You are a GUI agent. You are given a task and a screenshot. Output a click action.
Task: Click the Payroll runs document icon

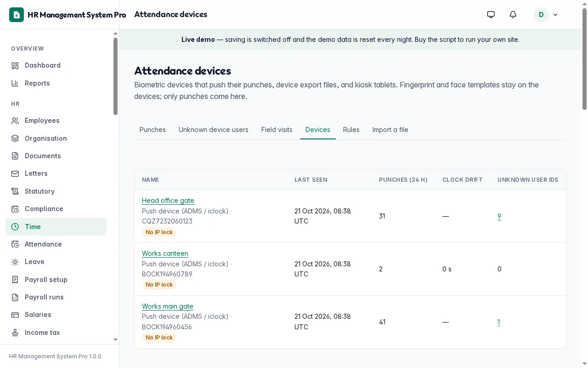coord(15,297)
